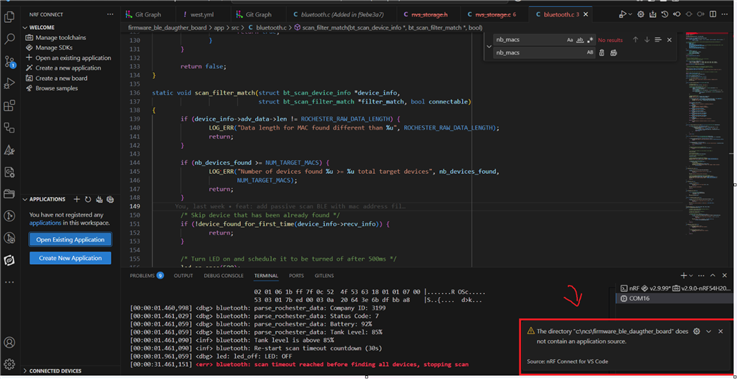Follow the 'applications' link
The image size is (738, 379).
coord(46,223)
